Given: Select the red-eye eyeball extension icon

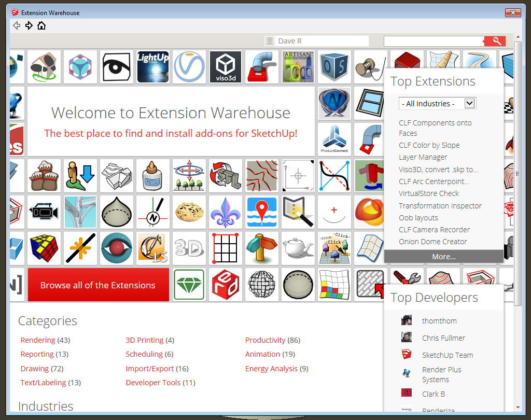Looking at the screenshot, I should click(x=117, y=248).
